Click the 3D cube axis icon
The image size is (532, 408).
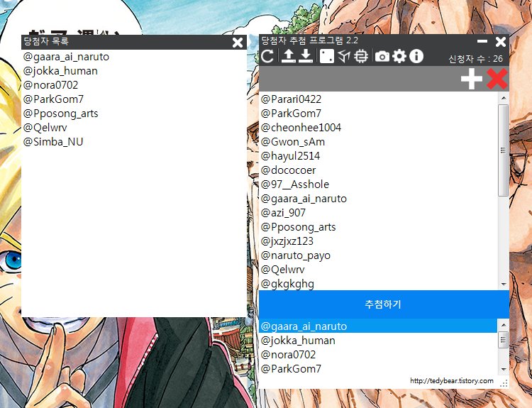344,56
